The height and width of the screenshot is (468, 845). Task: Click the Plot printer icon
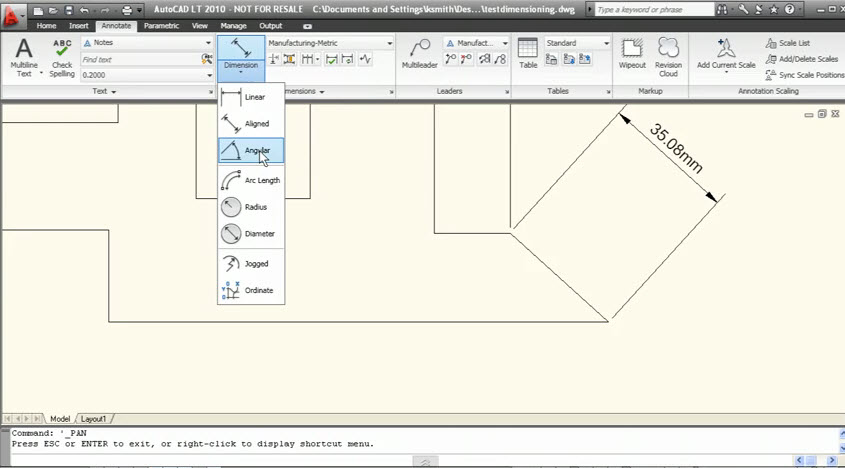tap(127, 10)
